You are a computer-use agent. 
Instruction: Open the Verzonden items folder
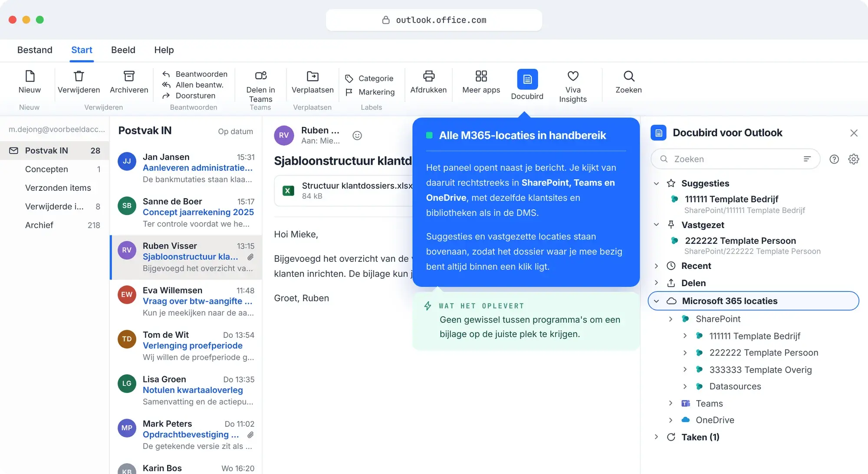coord(55,188)
